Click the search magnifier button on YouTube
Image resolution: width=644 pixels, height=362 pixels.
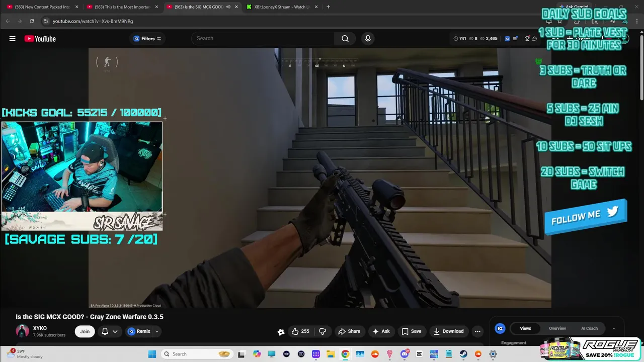point(345,39)
